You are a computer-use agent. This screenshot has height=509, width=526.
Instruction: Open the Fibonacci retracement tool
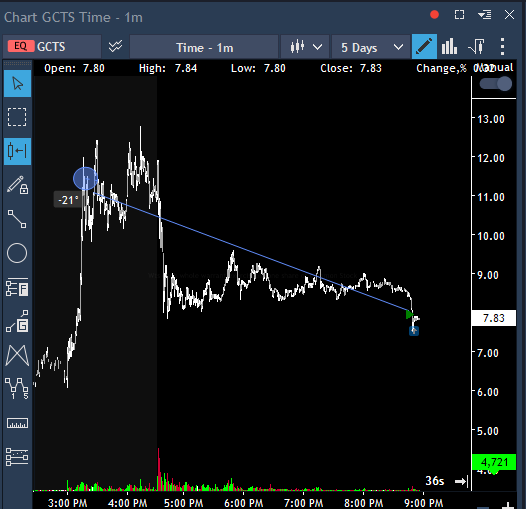(17, 287)
